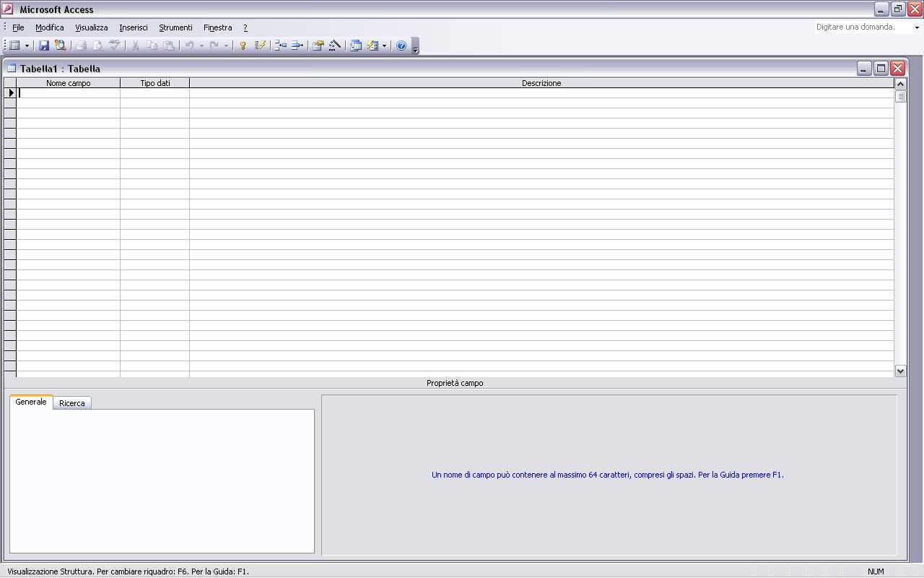
Task: Open the View button dropdown arrow
Action: 27,46
